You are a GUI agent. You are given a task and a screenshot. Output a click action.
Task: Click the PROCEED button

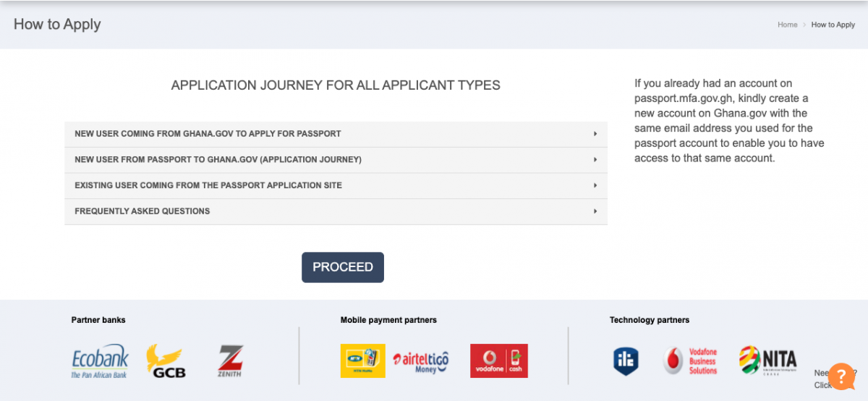click(343, 267)
